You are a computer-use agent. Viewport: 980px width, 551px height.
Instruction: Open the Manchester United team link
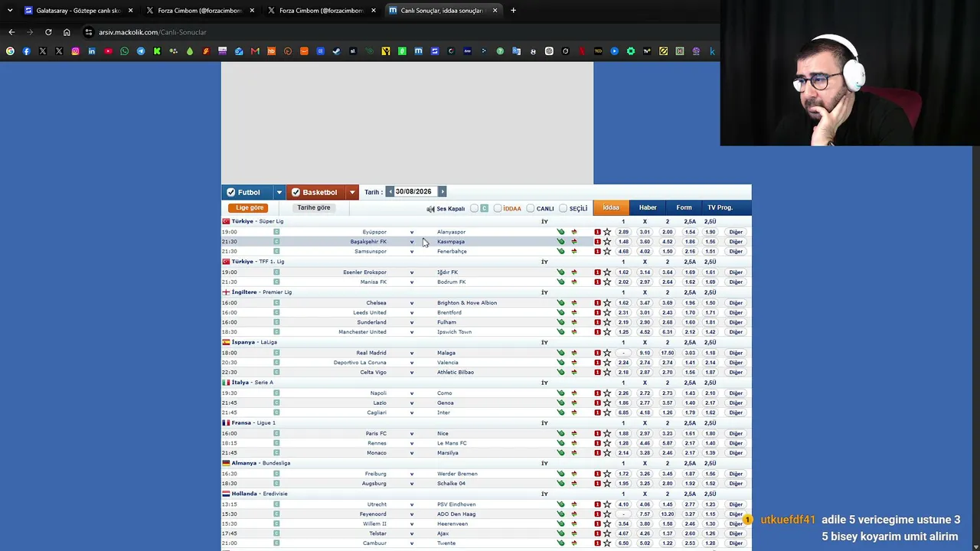pos(362,332)
